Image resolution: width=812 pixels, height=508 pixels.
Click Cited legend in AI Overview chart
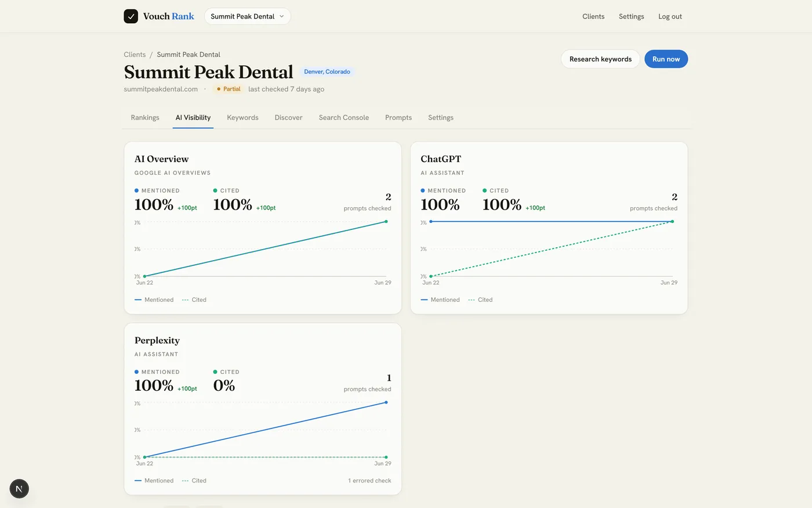(194, 300)
